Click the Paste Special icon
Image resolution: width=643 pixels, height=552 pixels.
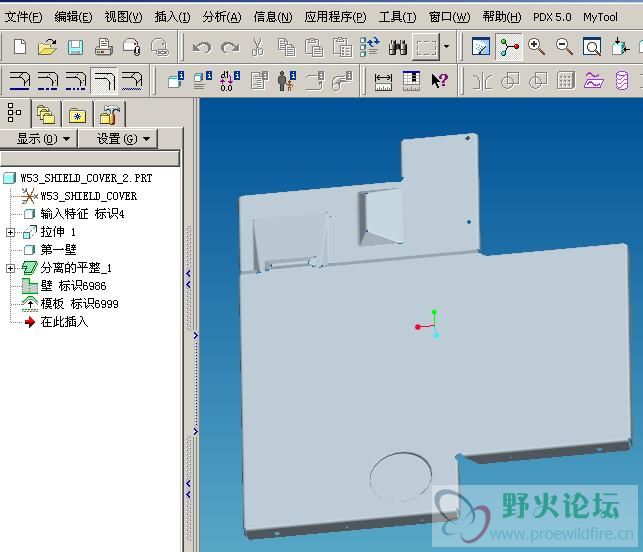[342, 47]
